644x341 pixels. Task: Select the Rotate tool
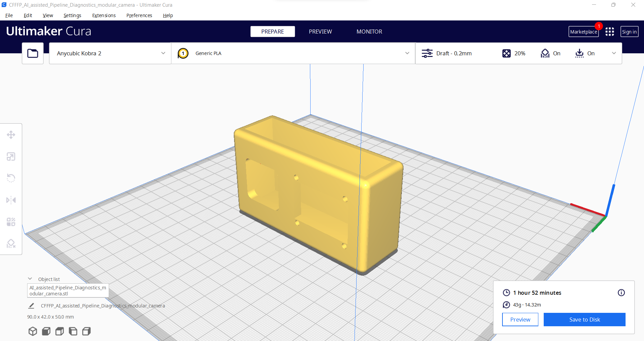(x=11, y=178)
